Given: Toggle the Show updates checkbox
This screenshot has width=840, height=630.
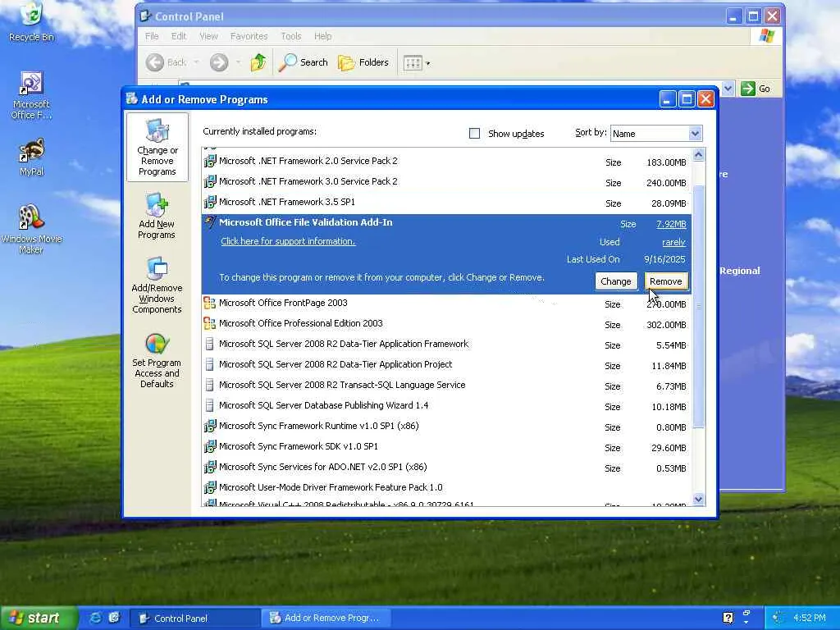Looking at the screenshot, I should (x=475, y=134).
